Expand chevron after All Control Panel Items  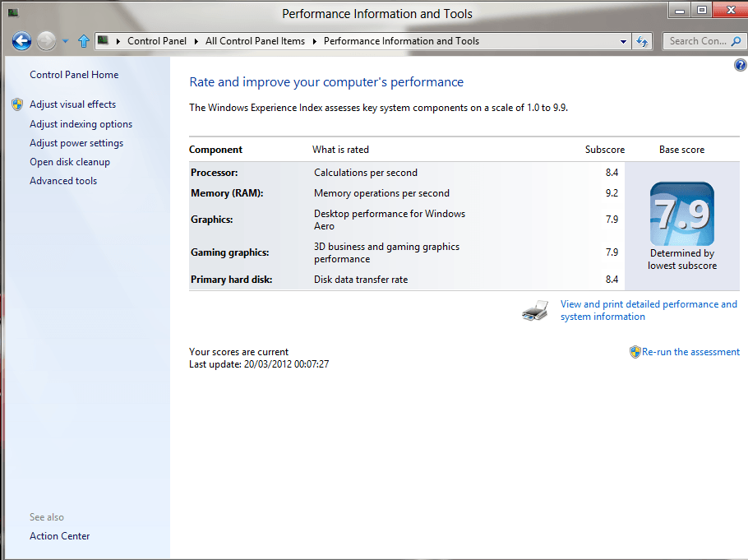(x=314, y=42)
